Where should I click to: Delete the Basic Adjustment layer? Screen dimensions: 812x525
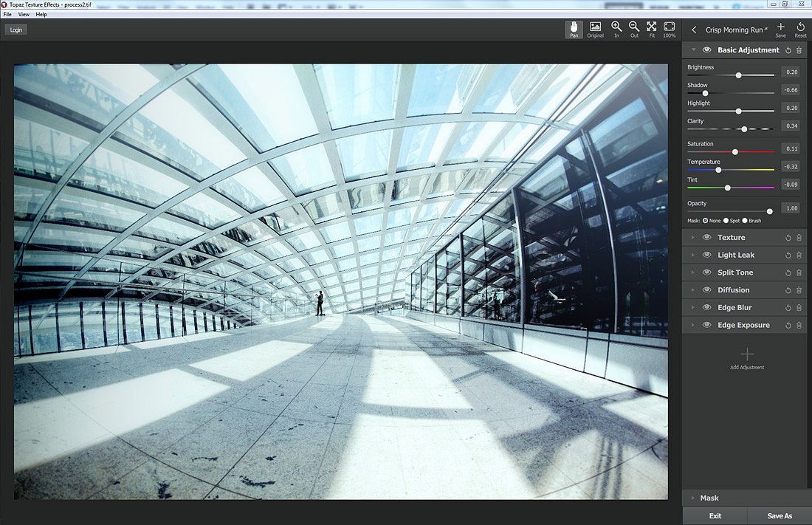coord(799,50)
